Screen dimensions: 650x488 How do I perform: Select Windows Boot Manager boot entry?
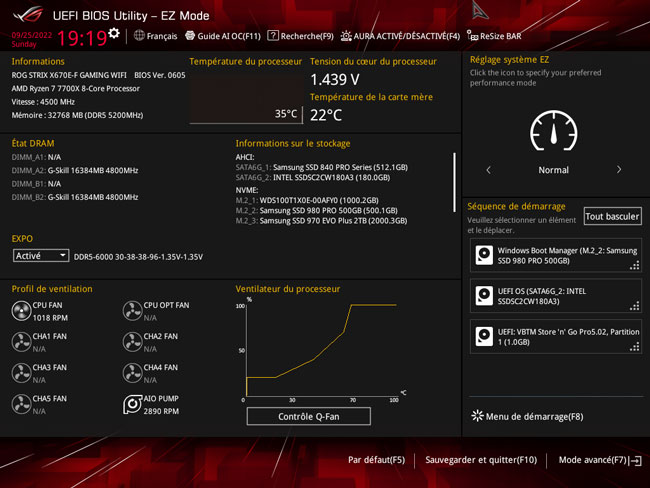555,256
